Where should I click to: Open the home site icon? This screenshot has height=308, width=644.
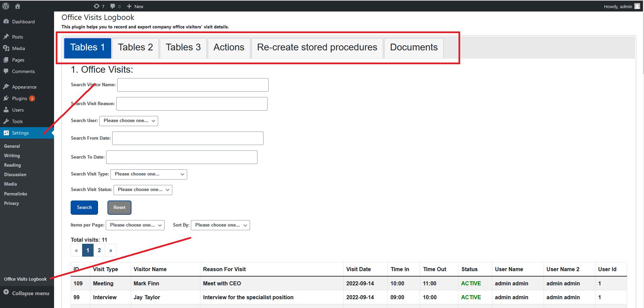coord(18,6)
